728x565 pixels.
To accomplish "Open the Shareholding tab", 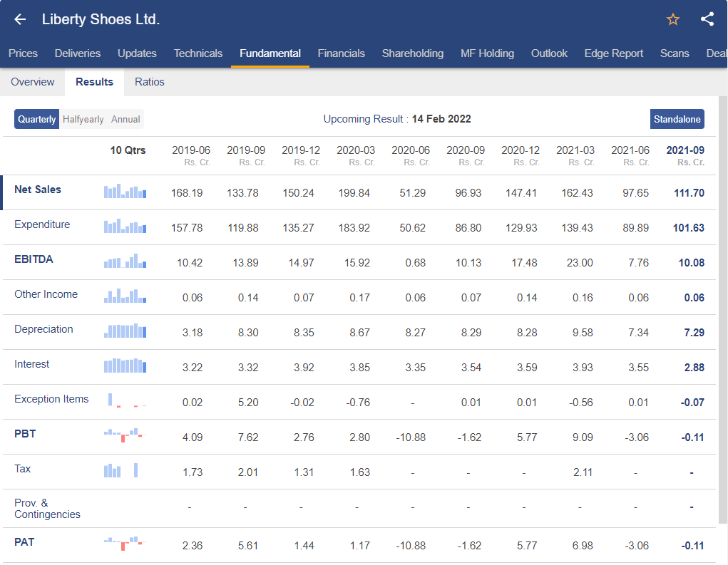I will click(413, 53).
